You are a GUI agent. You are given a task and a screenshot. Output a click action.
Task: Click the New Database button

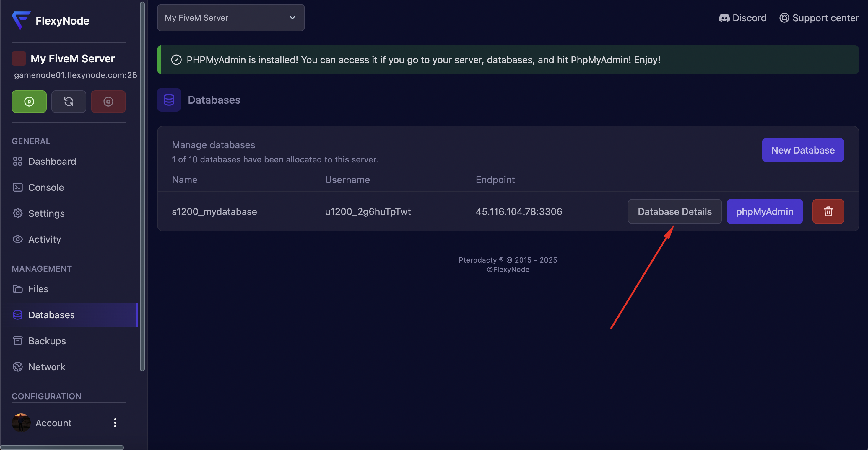click(803, 150)
